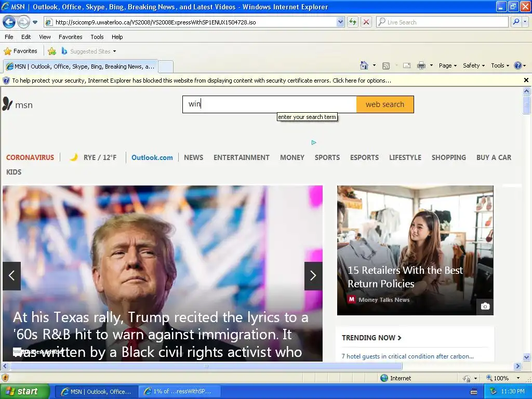
Task: Click the blue Help question mark icon
Action: tap(518, 65)
